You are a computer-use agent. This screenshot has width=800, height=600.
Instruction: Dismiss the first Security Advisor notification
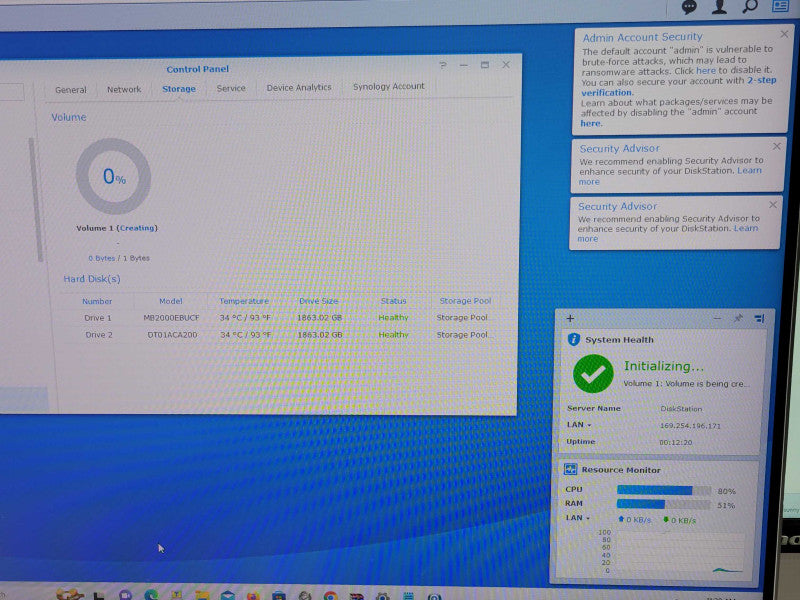tap(777, 146)
